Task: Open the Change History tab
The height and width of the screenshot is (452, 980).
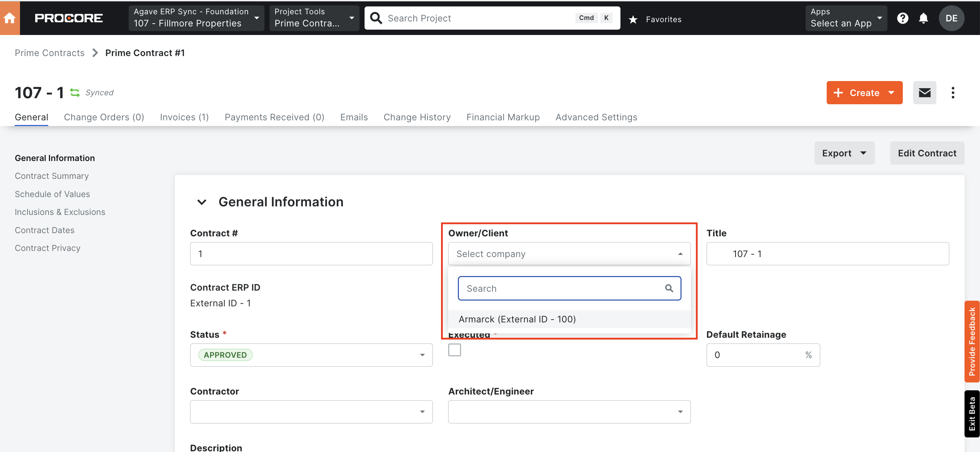Action: point(417,117)
